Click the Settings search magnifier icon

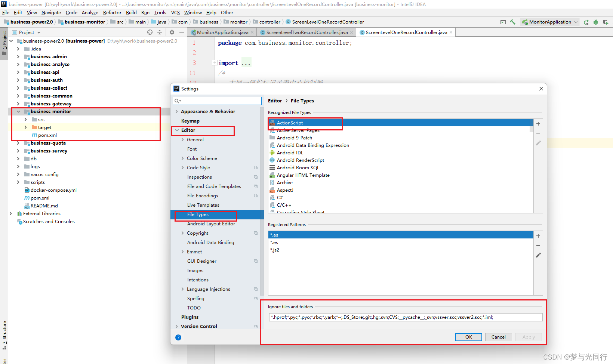[178, 101]
